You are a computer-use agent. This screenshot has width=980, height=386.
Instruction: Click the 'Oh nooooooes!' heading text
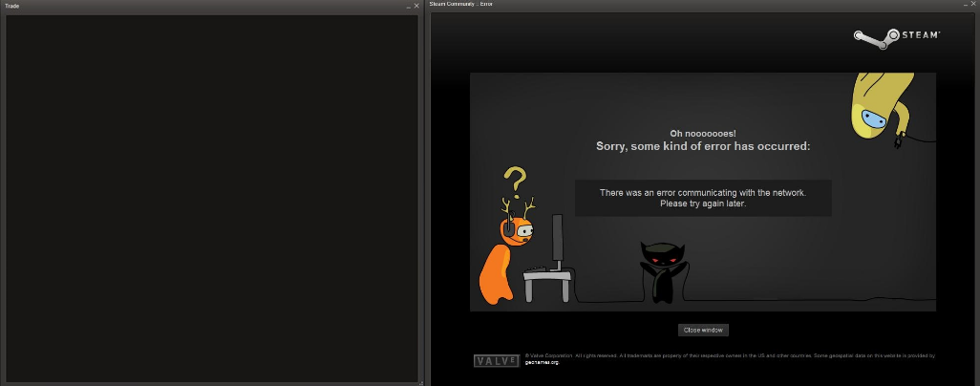702,133
